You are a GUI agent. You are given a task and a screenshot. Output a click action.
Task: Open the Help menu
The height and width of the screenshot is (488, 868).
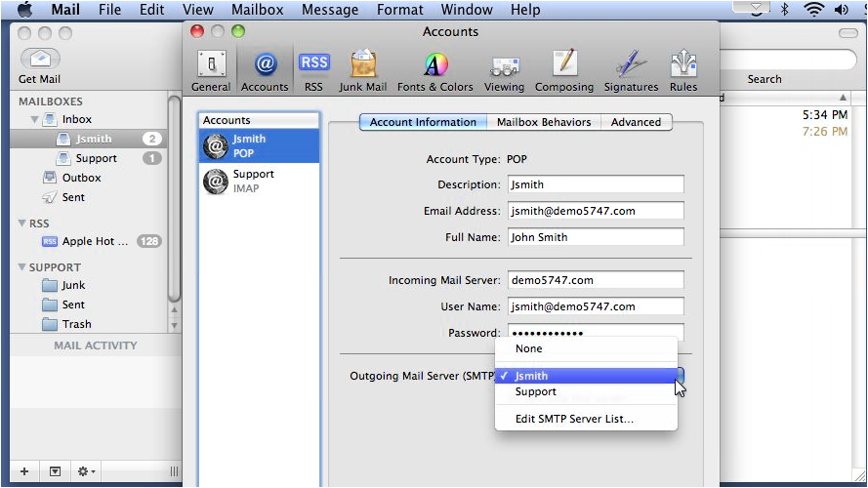click(x=525, y=10)
